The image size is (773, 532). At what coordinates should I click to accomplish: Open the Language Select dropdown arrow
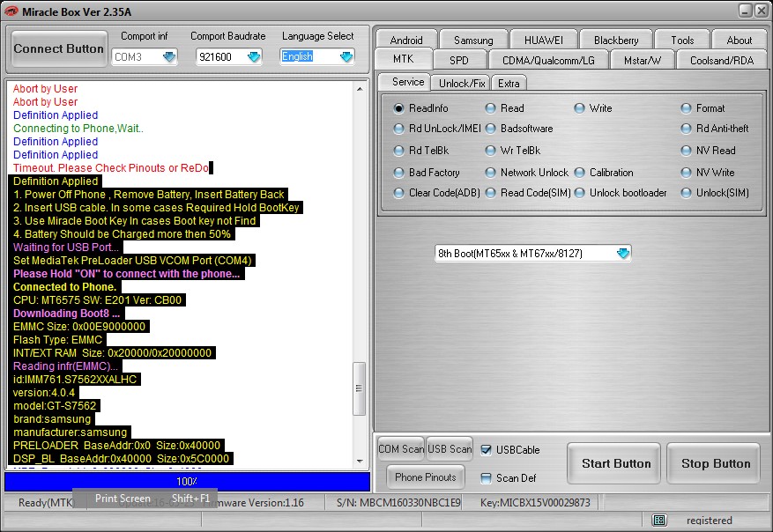(x=346, y=56)
